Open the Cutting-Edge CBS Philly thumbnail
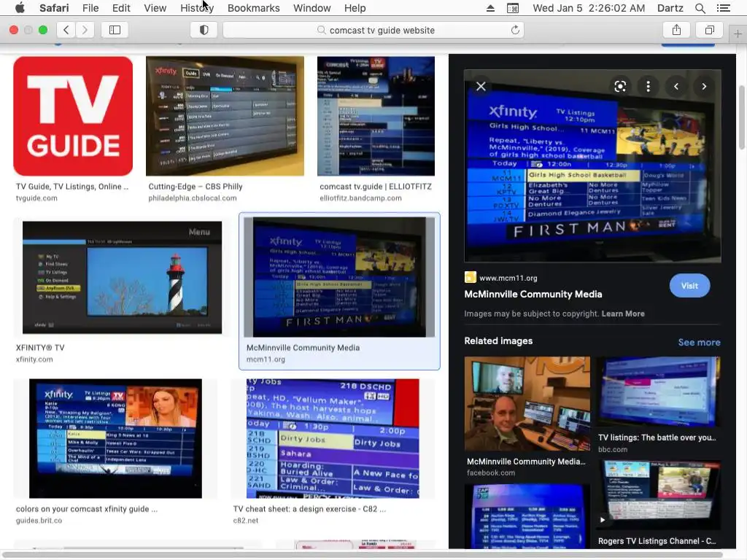Screen dimensions: 747x560 point(225,116)
